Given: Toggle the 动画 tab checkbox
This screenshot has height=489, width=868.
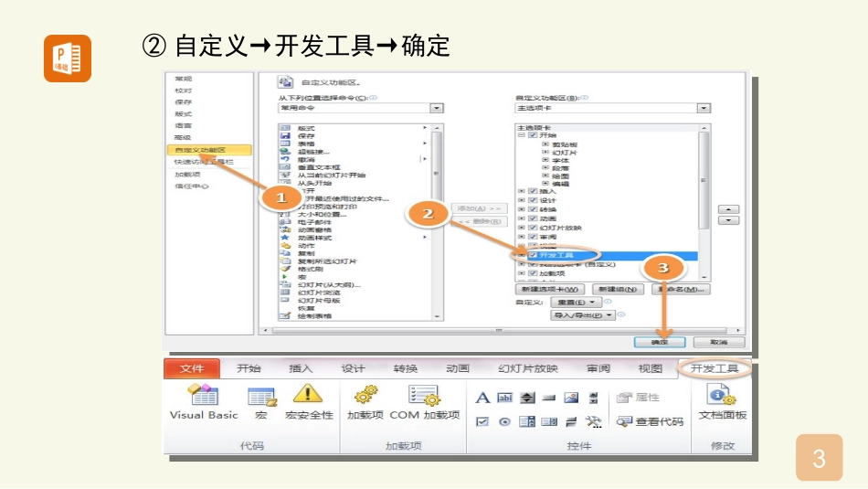Looking at the screenshot, I should [x=533, y=218].
